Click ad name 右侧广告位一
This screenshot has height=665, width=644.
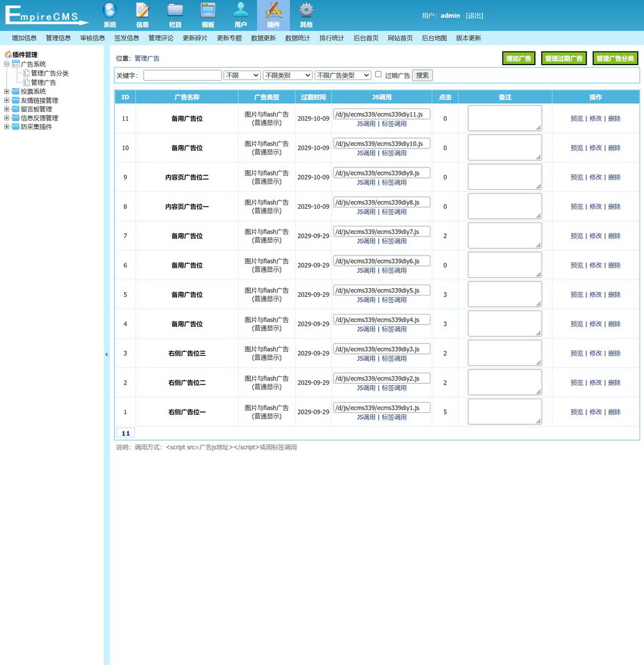[x=186, y=412]
